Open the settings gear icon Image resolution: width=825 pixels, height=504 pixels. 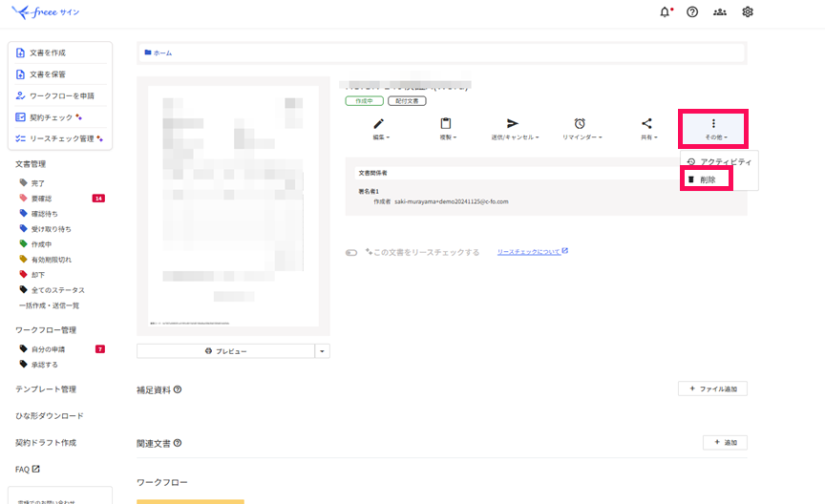click(x=747, y=12)
